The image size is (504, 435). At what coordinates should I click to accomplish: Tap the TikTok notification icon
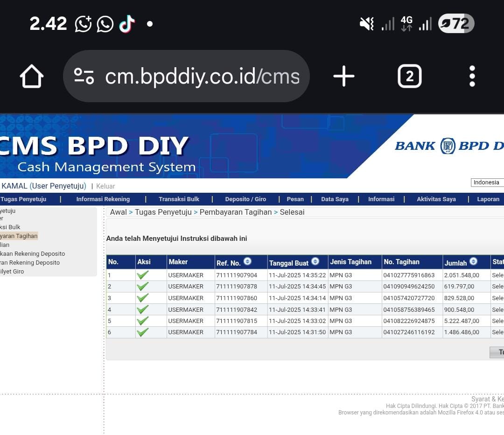126,24
